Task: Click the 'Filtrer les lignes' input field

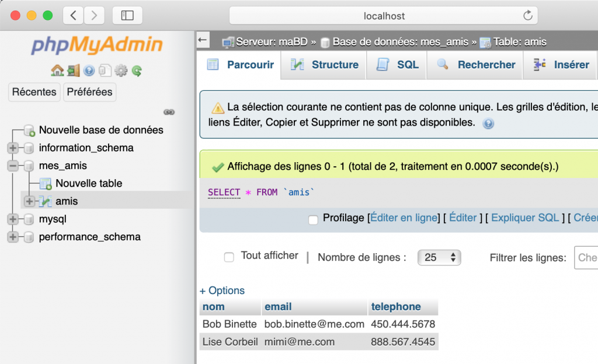Action: [x=586, y=257]
